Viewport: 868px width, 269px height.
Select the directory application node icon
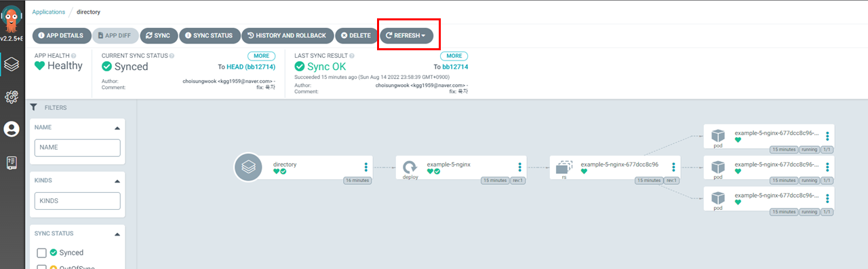coord(248,168)
